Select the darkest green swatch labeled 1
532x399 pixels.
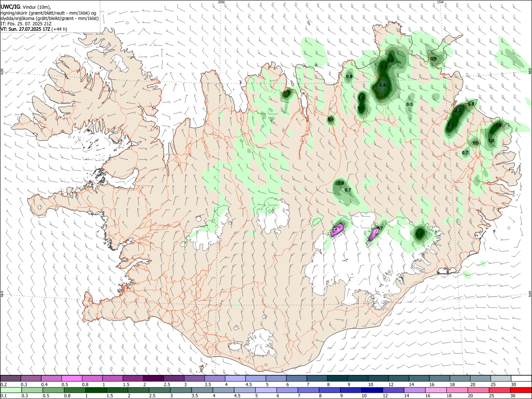point(96,390)
